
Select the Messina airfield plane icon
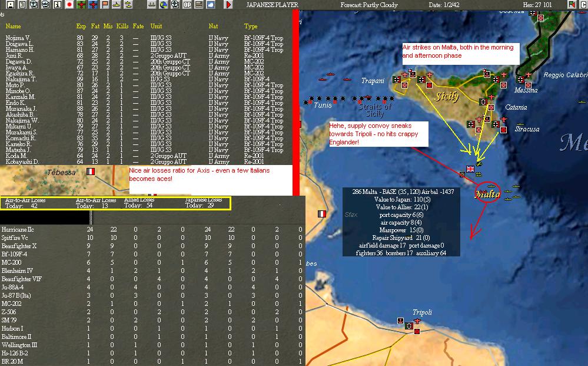(x=529, y=75)
